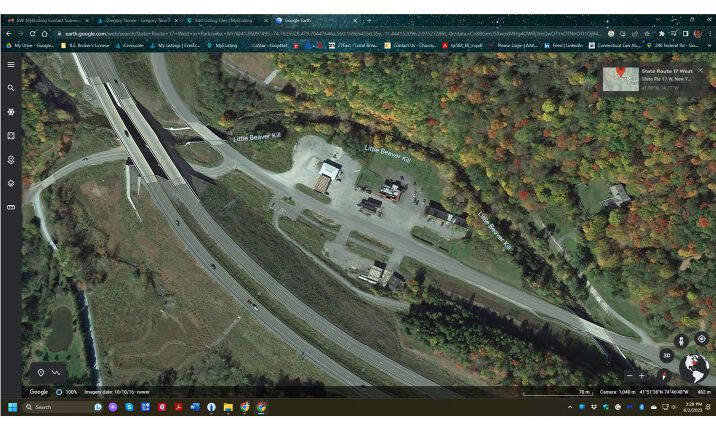716x444 pixels.
Task: Toggle Street View with the pegman icon
Action: coord(682,341)
